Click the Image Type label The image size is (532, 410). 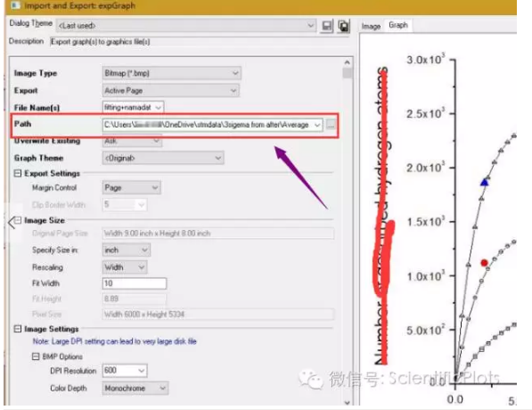36,73
